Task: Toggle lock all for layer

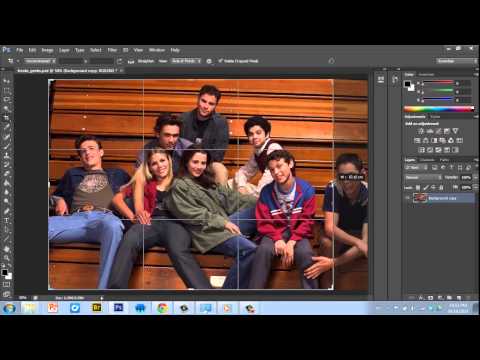Action: point(440,188)
